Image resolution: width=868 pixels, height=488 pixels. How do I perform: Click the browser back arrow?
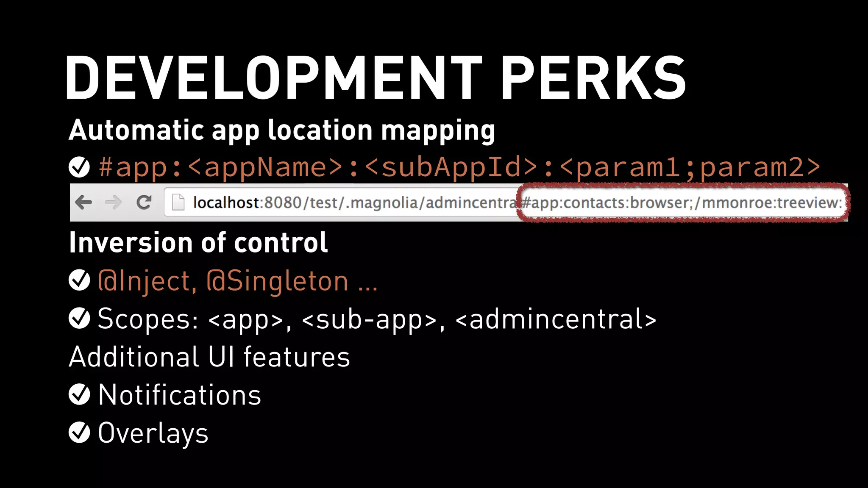[x=83, y=202]
